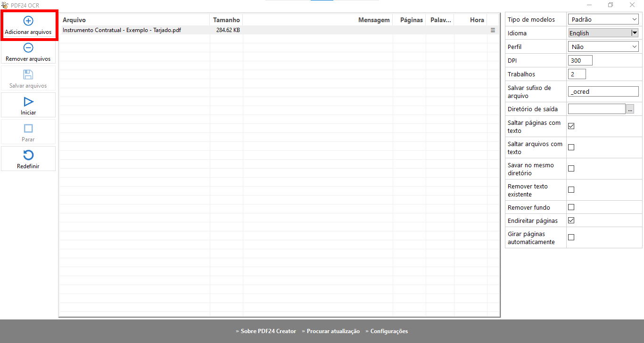Click the Salvar arquivos floppy disk icon
The height and width of the screenshot is (343, 644).
coord(28,74)
